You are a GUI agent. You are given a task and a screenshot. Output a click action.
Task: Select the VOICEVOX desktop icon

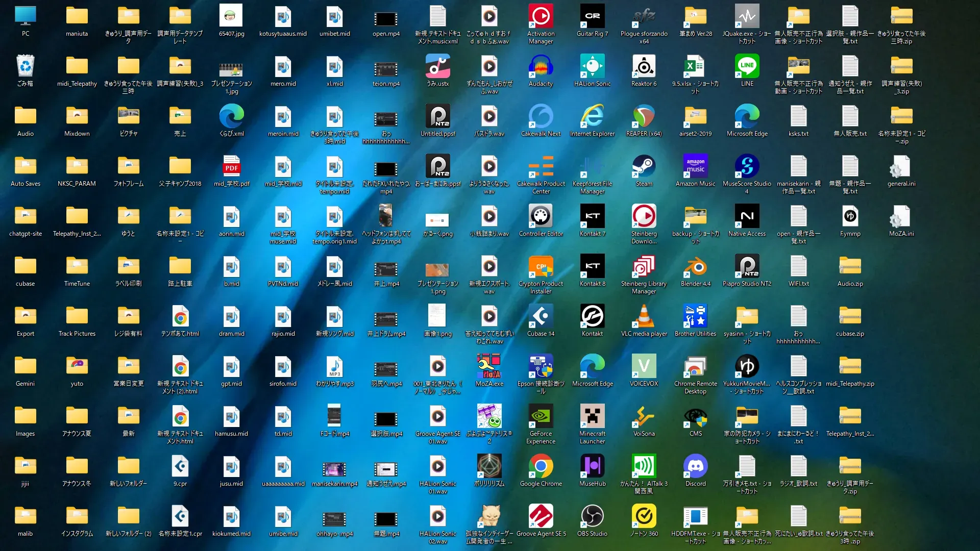click(644, 367)
